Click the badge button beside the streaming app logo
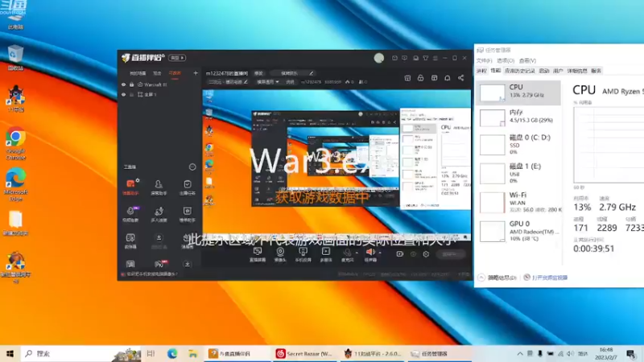The height and width of the screenshot is (362, 644). (x=177, y=58)
